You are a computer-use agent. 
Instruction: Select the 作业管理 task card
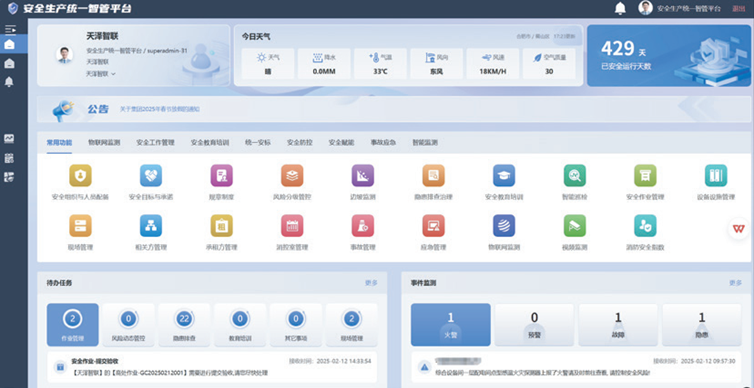pyautogui.click(x=73, y=325)
